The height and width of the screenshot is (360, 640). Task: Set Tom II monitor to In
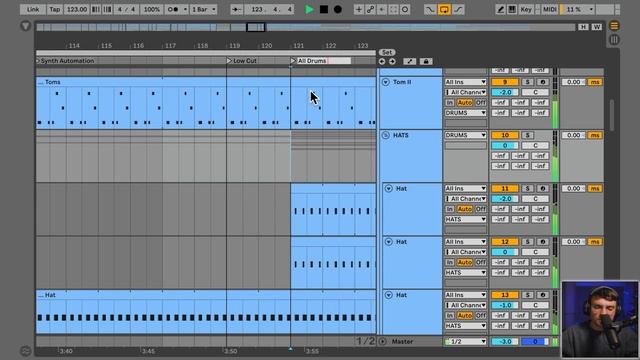click(449, 102)
